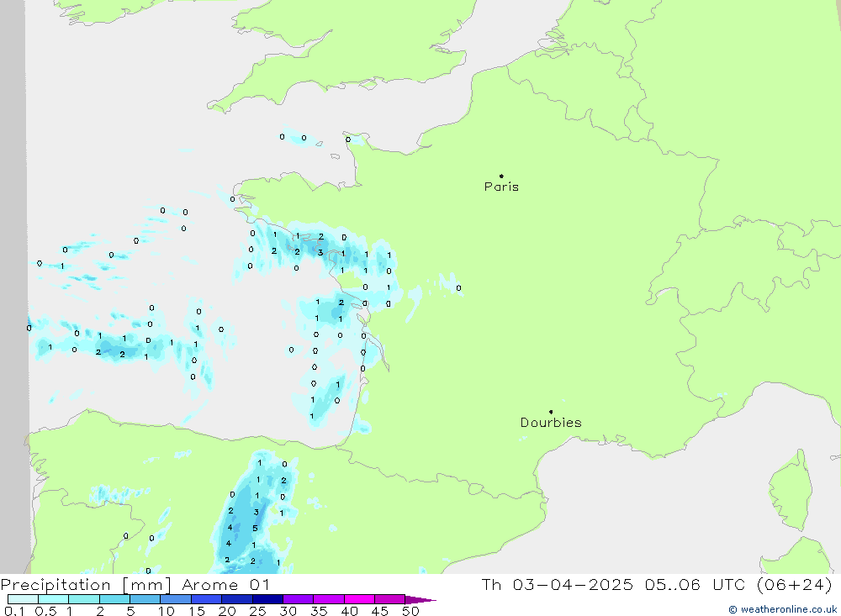The image size is (841, 616).
Task: Select the legend swatch between 25 and 30
Action: (267, 599)
